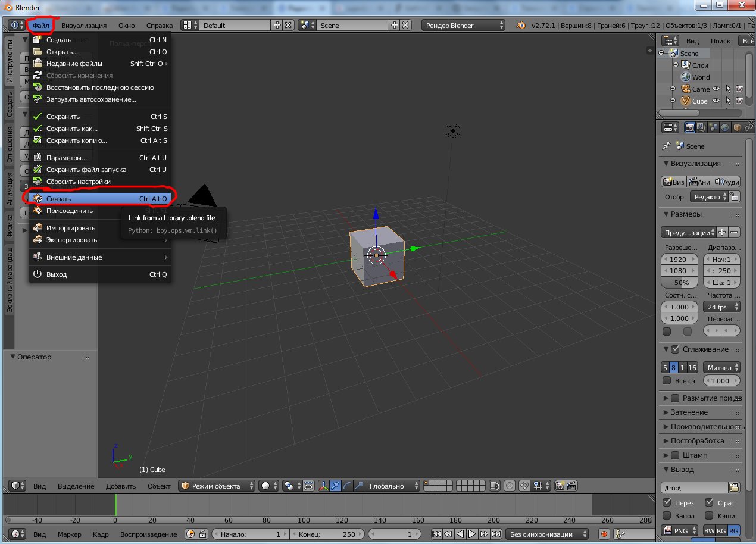Viewport: 756px width, 544px height.
Task: Select Выход from the File menu
Action: [x=100, y=274]
